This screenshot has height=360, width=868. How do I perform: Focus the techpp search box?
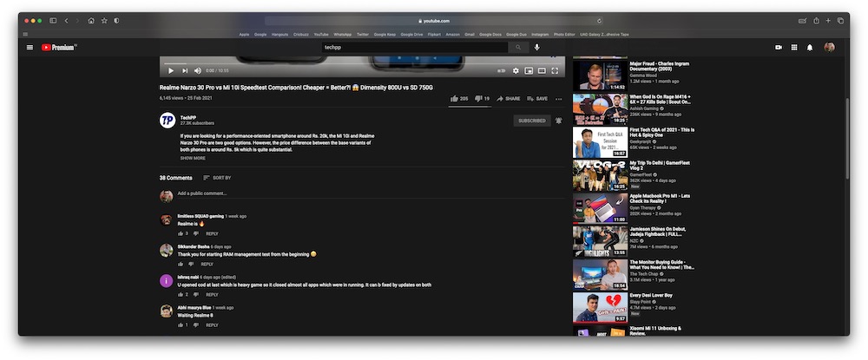click(415, 48)
